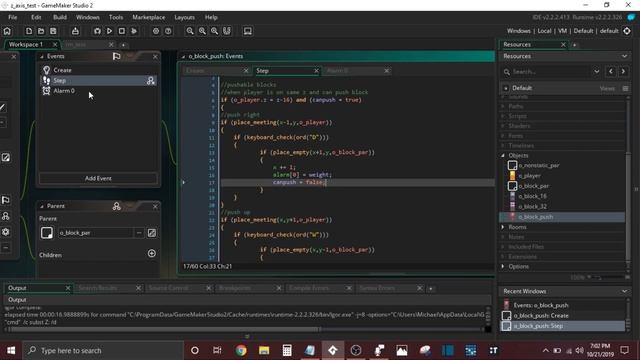Screen dimensions: 640x360
Task: Expand the Rooms folder
Action: click(x=503, y=227)
